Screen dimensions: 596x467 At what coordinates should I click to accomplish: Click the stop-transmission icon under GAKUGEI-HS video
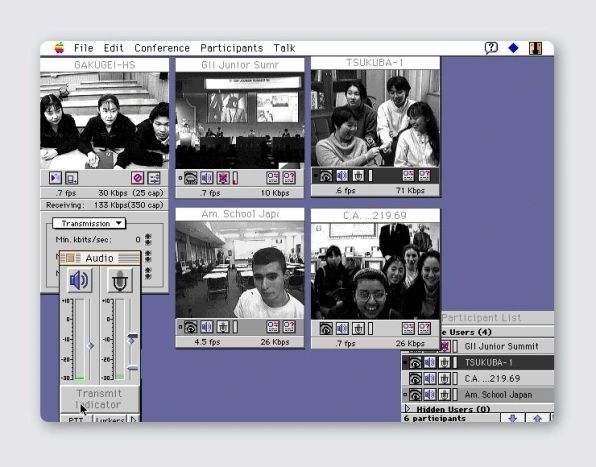pyautogui.click(x=137, y=178)
